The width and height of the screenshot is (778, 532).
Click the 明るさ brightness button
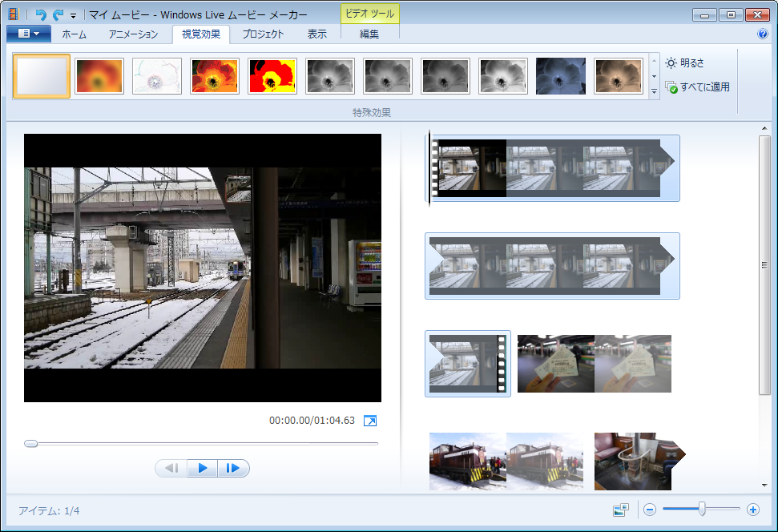[x=686, y=62]
